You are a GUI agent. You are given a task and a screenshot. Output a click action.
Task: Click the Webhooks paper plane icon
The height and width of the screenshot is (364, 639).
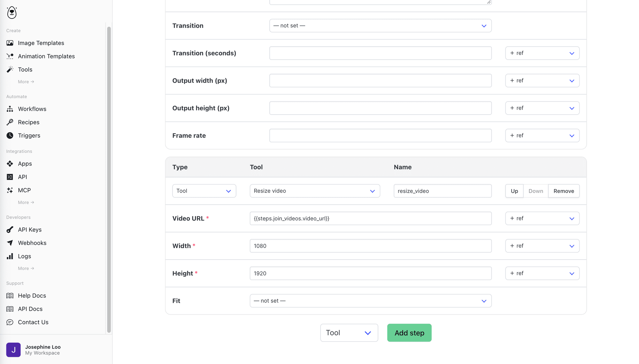coord(10,243)
